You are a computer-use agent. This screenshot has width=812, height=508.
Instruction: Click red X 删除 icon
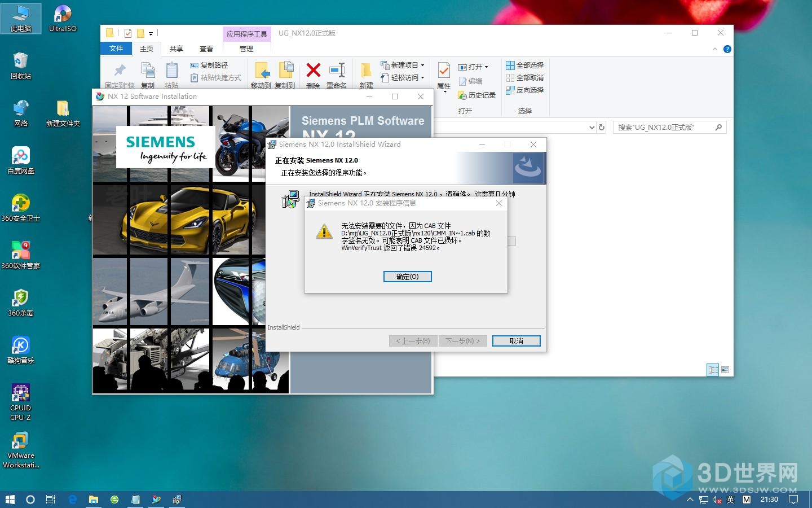pos(313,70)
